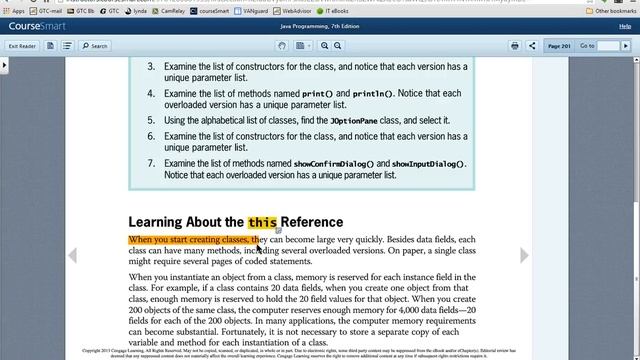Go to previous page arrow
Screen dimensions: 640x360
73,256
